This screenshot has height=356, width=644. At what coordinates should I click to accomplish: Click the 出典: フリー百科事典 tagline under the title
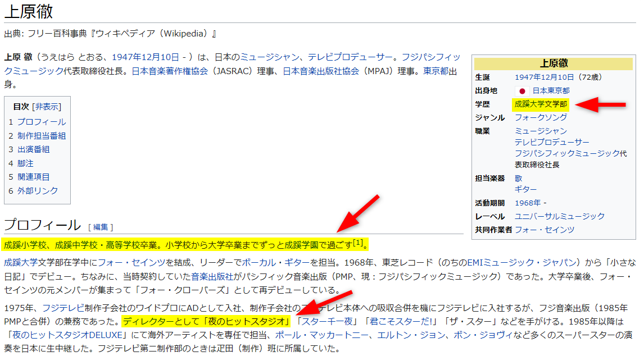click(110, 34)
